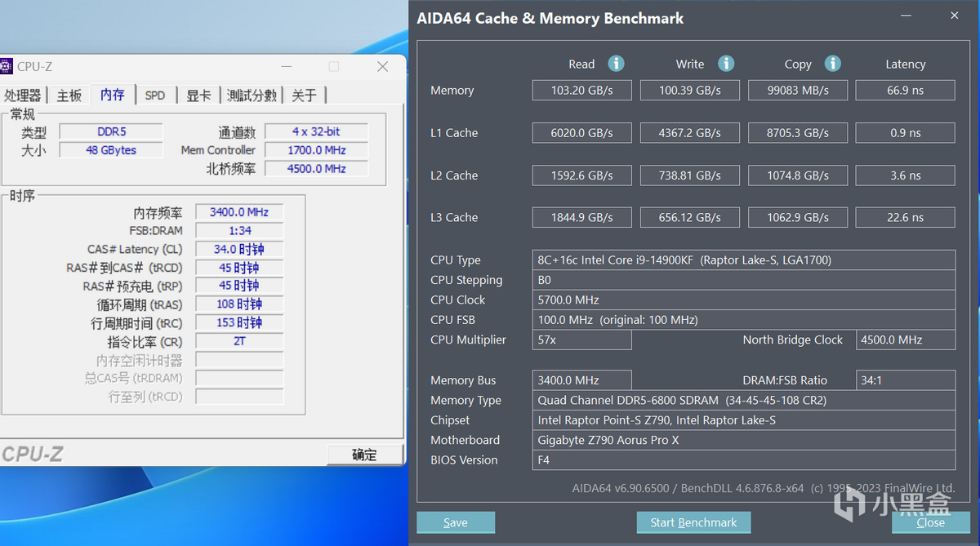Viewport: 980px width, 546px height.
Task: Click the Chipset Intel Raptor Point-S Z790 field
Action: (x=743, y=420)
